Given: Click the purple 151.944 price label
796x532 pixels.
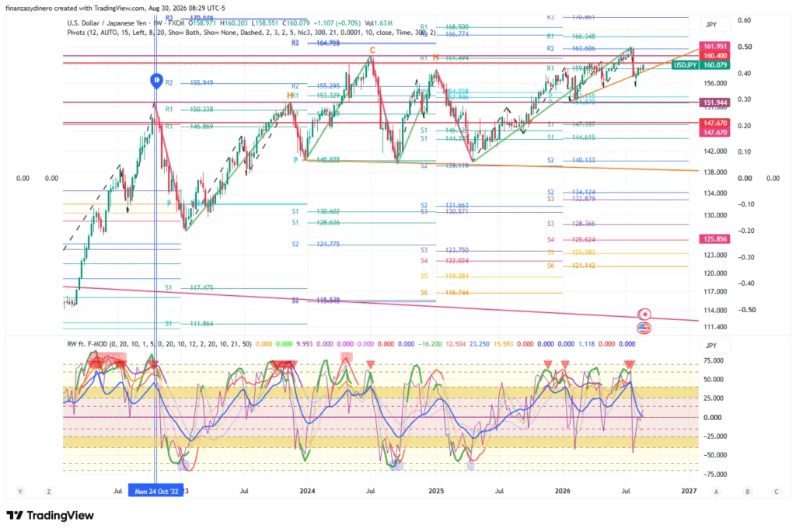Looking at the screenshot, I should (715, 103).
